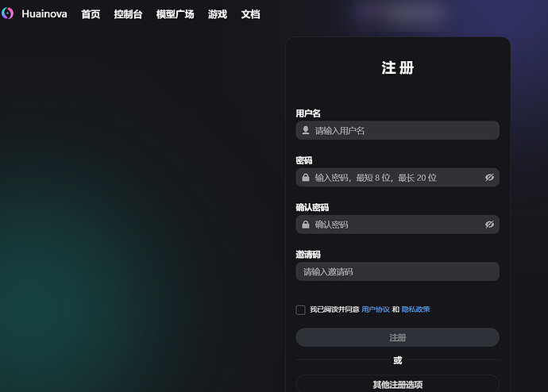Open the 隐私政策 link
The height and width of the screenshot is (392, 548).
click(x=415, y=309)
